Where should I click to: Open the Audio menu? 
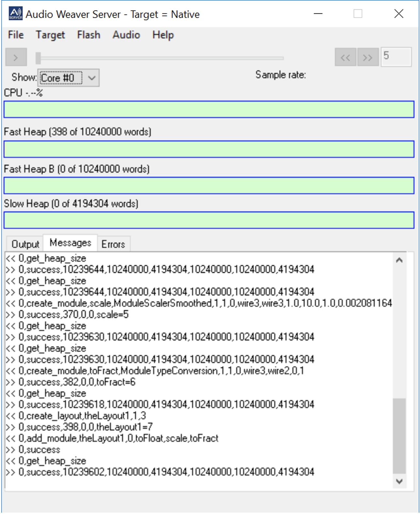[x=126, y=35]
